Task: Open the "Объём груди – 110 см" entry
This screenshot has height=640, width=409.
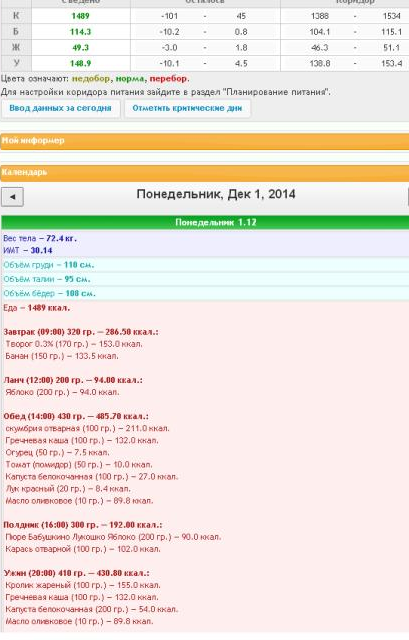Action: point(49,265)
